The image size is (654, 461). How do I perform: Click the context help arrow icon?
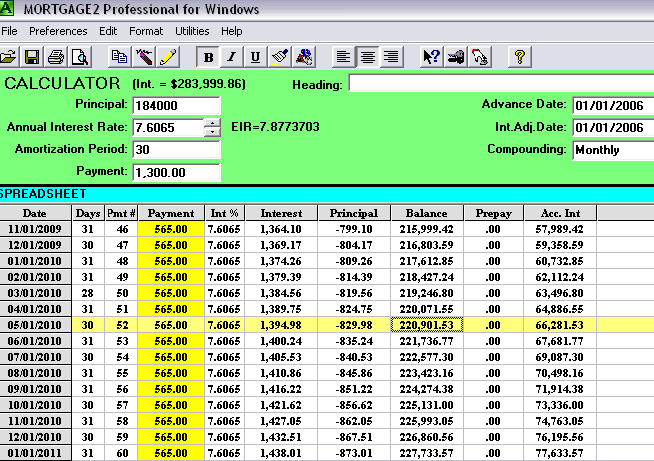pos(431,57)
